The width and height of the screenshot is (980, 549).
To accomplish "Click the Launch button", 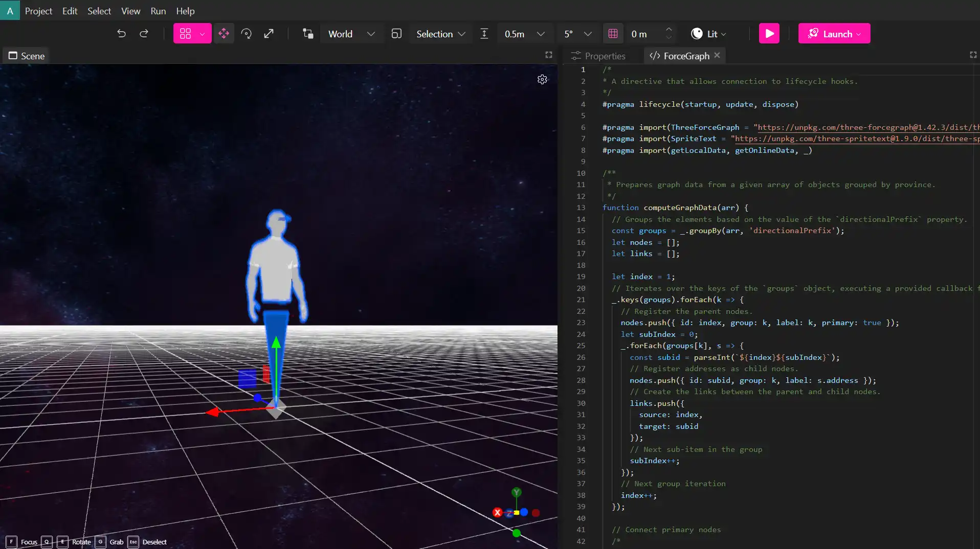I will pos(834,34).
